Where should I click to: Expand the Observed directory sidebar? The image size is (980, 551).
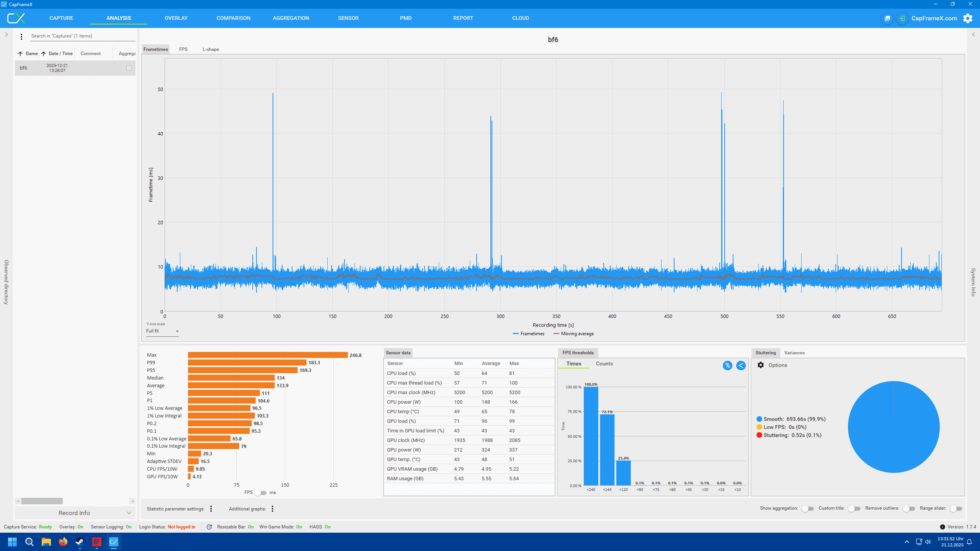[x=7, y=34]
